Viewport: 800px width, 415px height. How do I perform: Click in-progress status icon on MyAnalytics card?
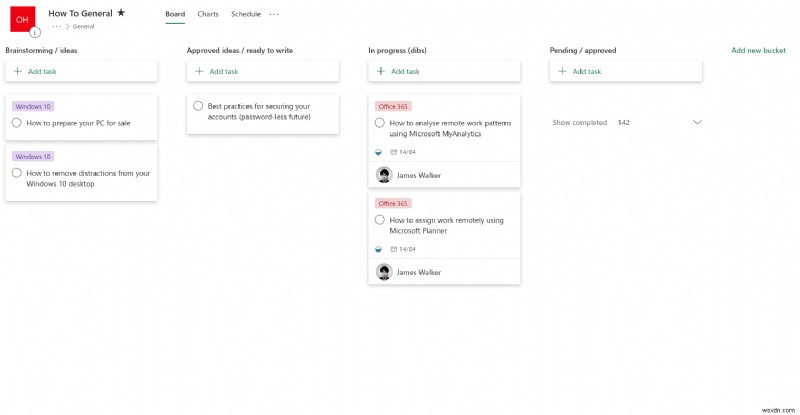(x=379, y=152)
